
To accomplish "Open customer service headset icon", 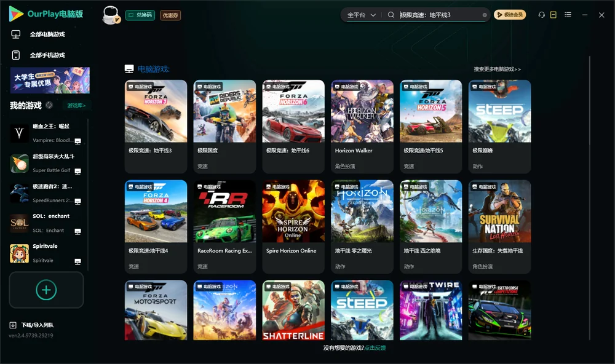I will click(541, 15).
